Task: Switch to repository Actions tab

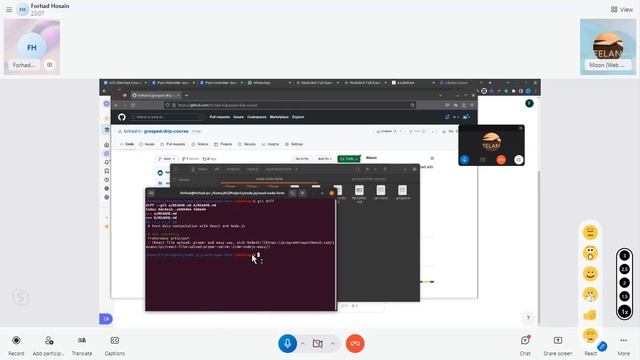Action: point(200,144)
